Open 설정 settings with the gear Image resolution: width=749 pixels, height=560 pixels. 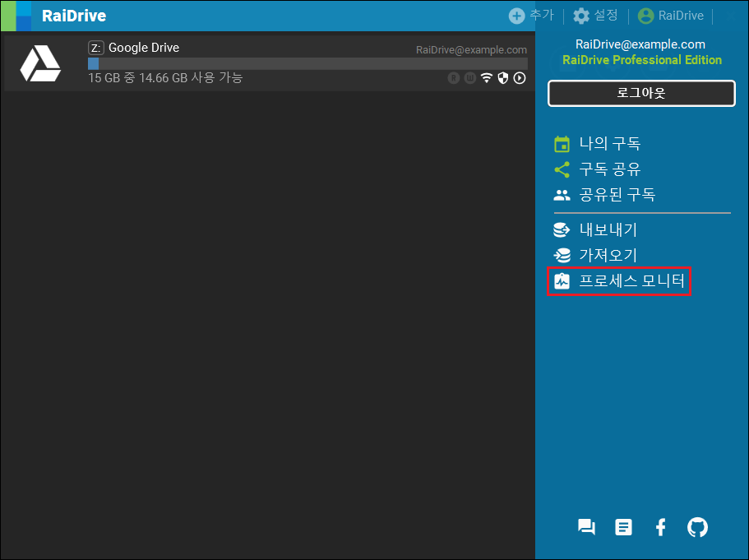(x=595, y=16)
